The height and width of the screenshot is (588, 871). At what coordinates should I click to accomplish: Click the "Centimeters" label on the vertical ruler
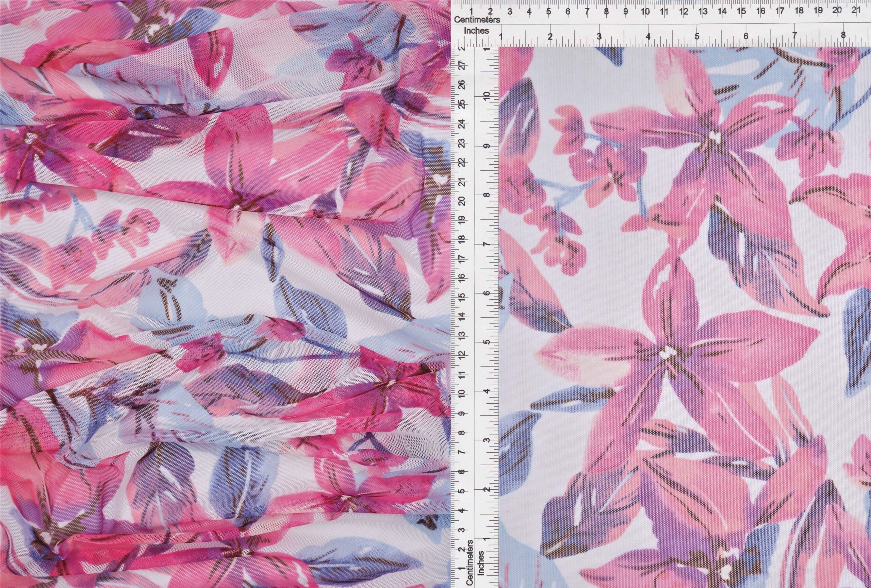click(469, 562)
